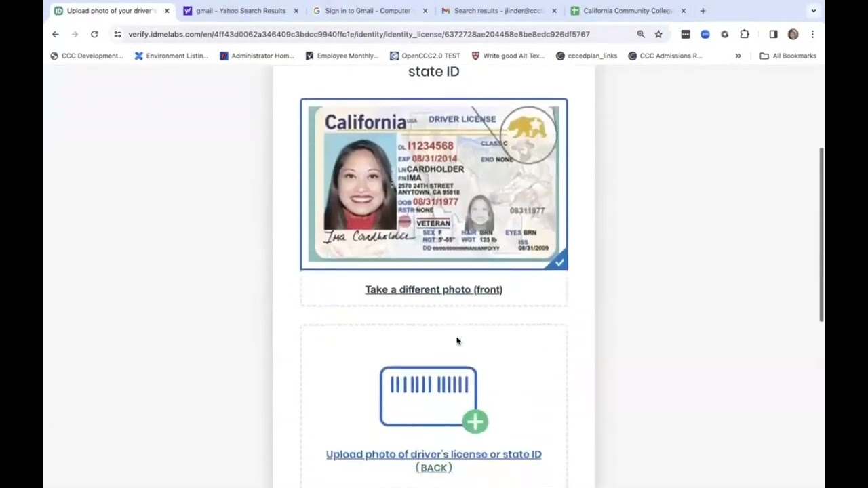Bookmark this page with the star

pyautogui.click(x=658, y=34)
